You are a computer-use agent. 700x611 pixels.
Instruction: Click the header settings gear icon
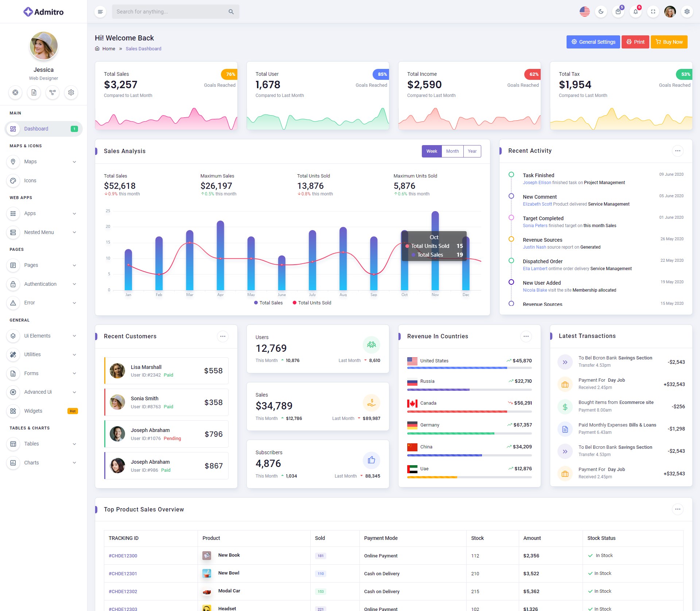[687, 12]
